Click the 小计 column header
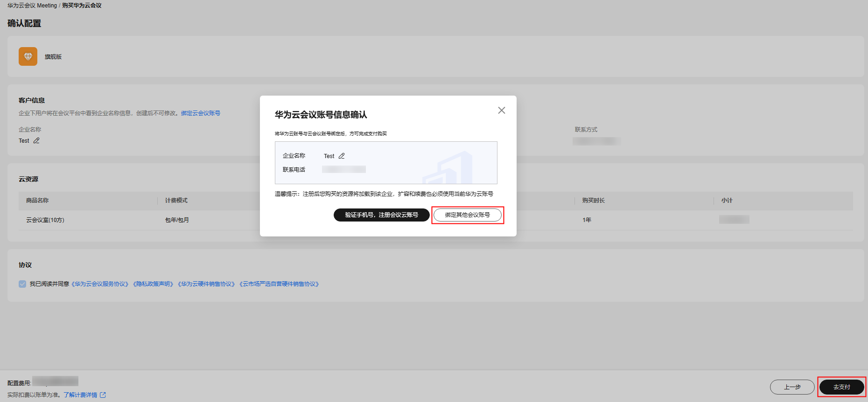The image size is (868, 402). click(727, 201)
